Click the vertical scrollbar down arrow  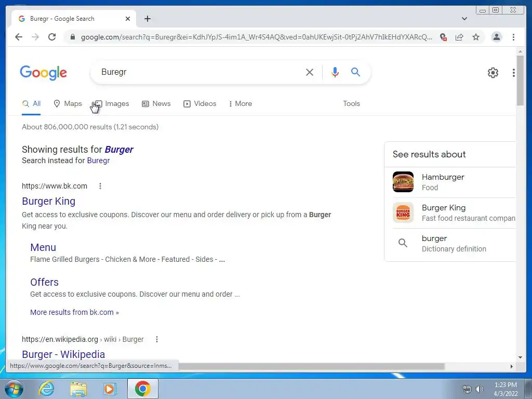(x=521, y=357)
